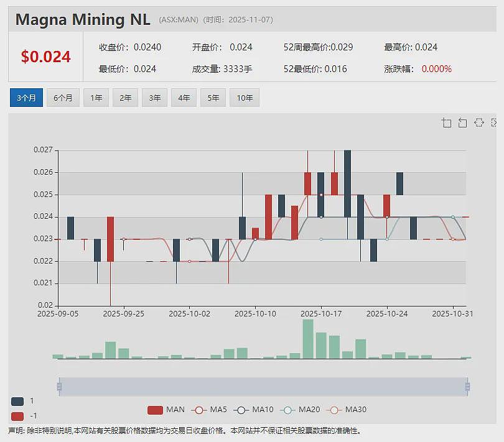Toggle the MAN candlestick series legend
Viewport: 504px width, 442px height.
[166, 410]
